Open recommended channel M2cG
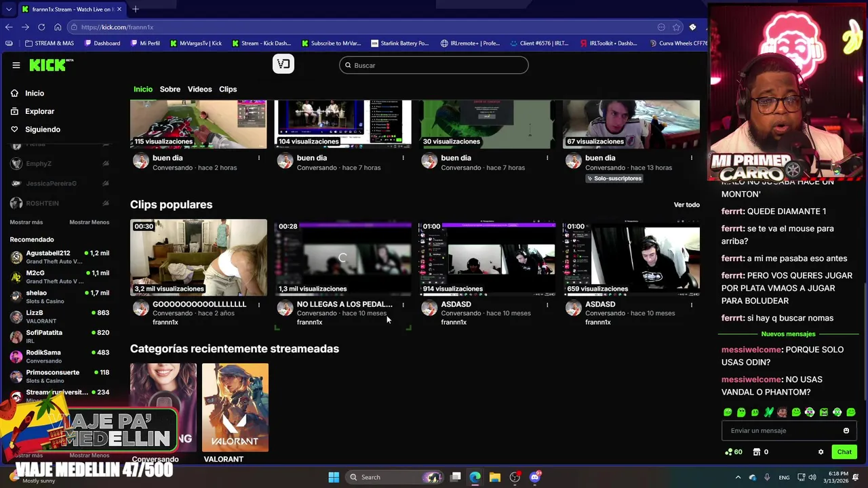 (x=60, y=277)
